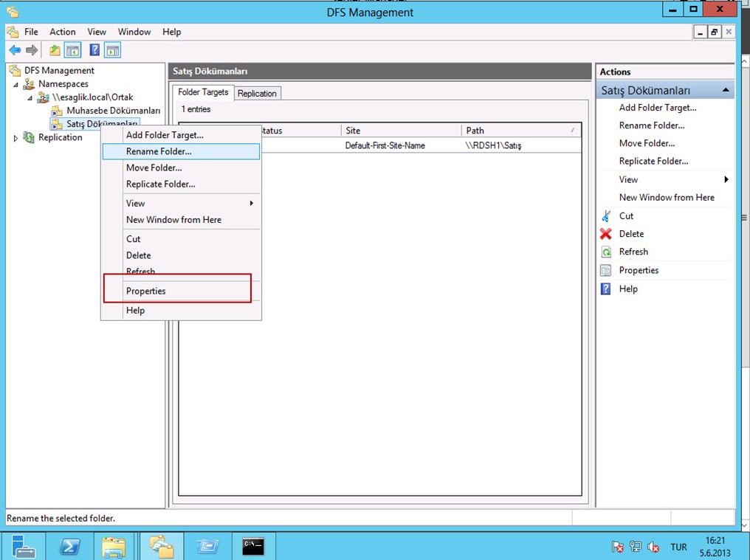The width and height of the screenshot is (750, 560).
Task: Choose Rename Folder... in the context menu
Action: (182, 151)
